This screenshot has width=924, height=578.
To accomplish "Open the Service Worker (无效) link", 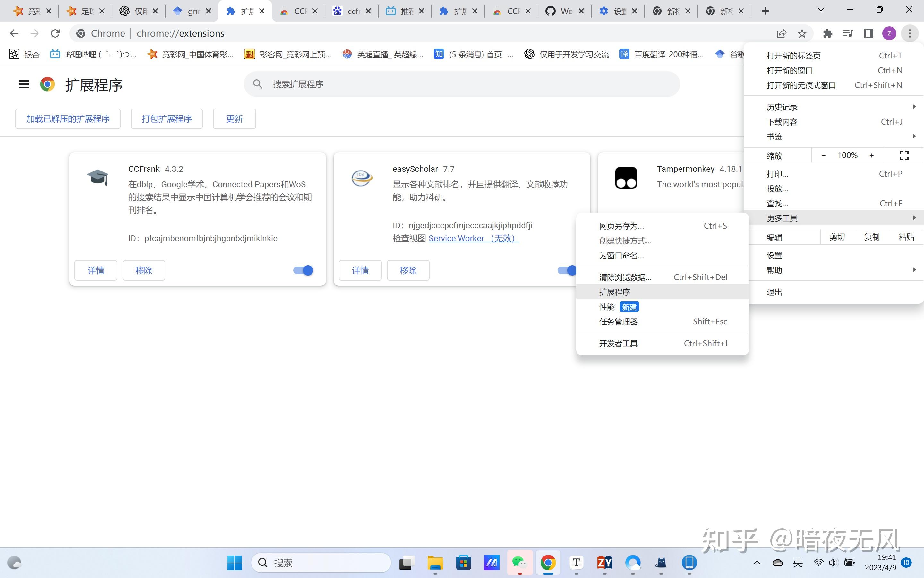I will [x=474, y=238].
